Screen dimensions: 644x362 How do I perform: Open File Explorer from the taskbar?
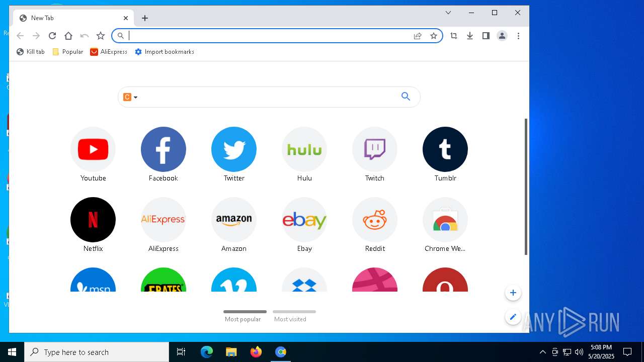pyautogui.click(x=231, y=352)
